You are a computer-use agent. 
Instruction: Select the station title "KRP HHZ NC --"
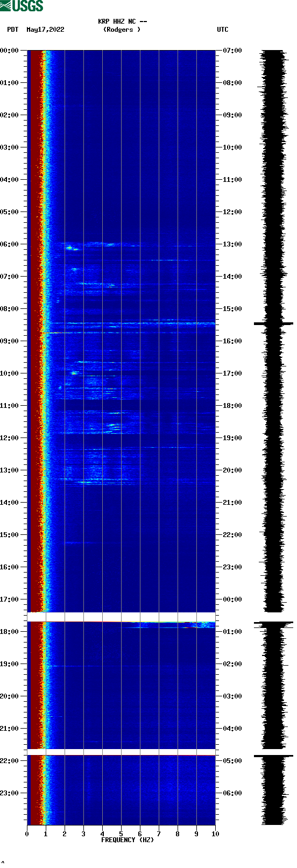123,22
